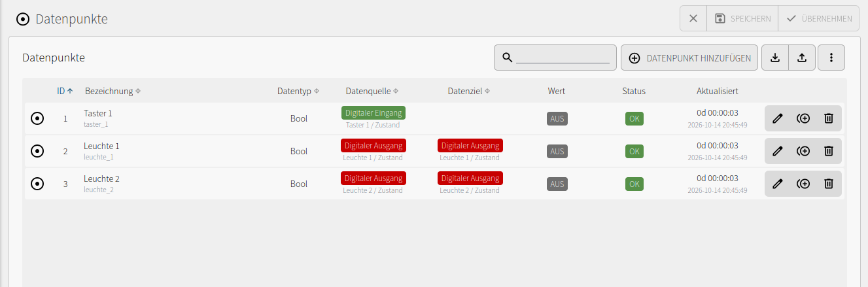This screenshot has width=868, height=287.
Task: Duplicate the Taster 1 datapoint
Action: (803, 118)
